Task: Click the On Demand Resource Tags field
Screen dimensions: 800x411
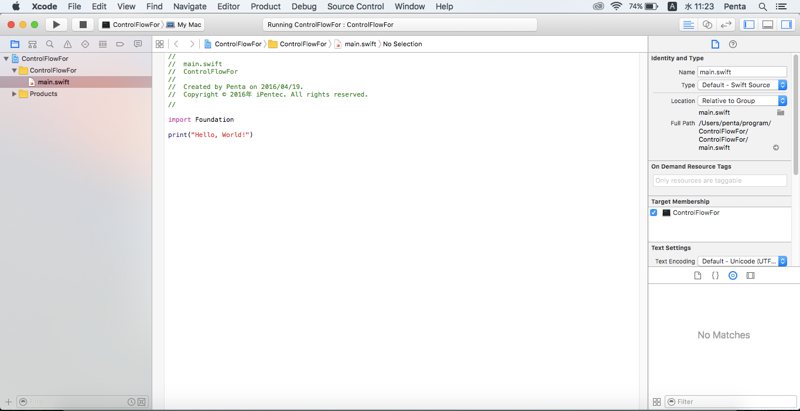Action: click(719, 181)
